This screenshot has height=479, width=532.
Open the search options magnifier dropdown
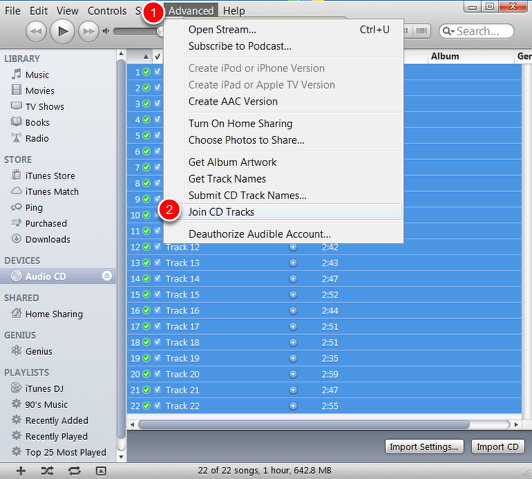(x=449, y=31)
